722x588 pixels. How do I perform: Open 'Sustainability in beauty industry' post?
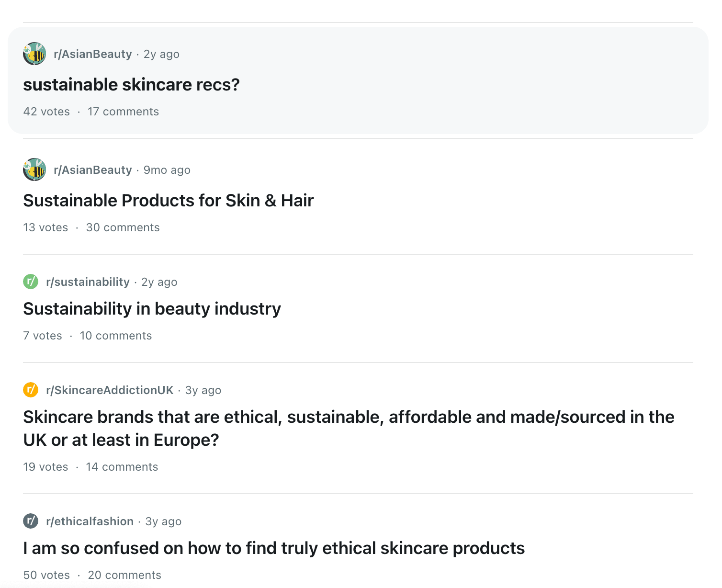coord(152,309)
